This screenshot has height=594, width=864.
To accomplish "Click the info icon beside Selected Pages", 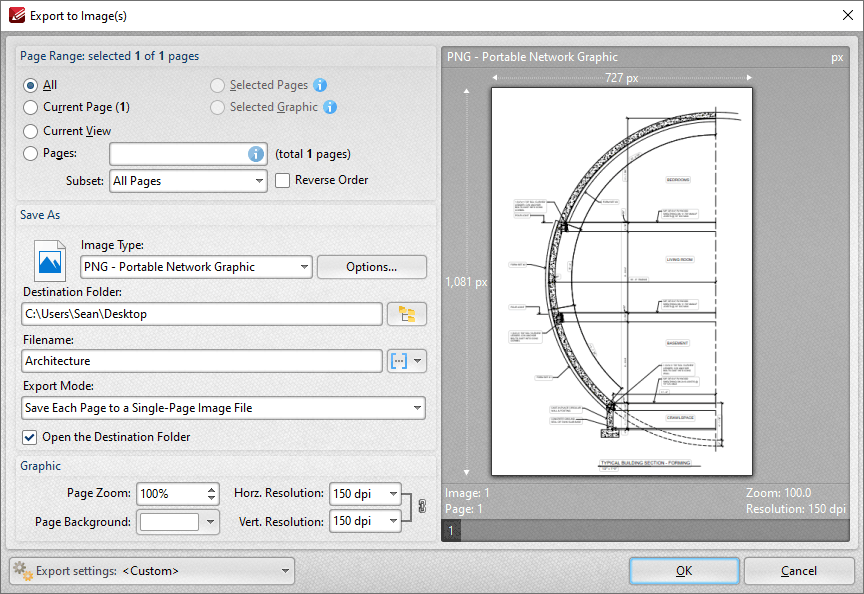I will (318, 85).
